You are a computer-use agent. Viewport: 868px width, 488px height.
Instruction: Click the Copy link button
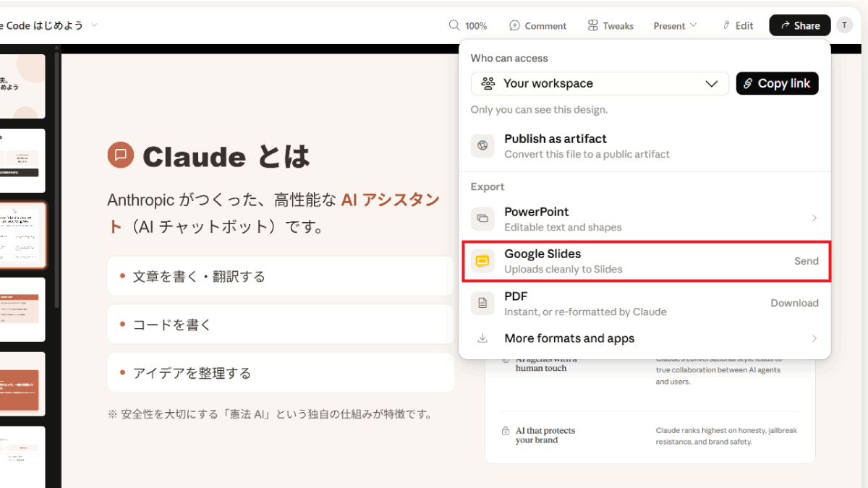[x=778, y=83]
